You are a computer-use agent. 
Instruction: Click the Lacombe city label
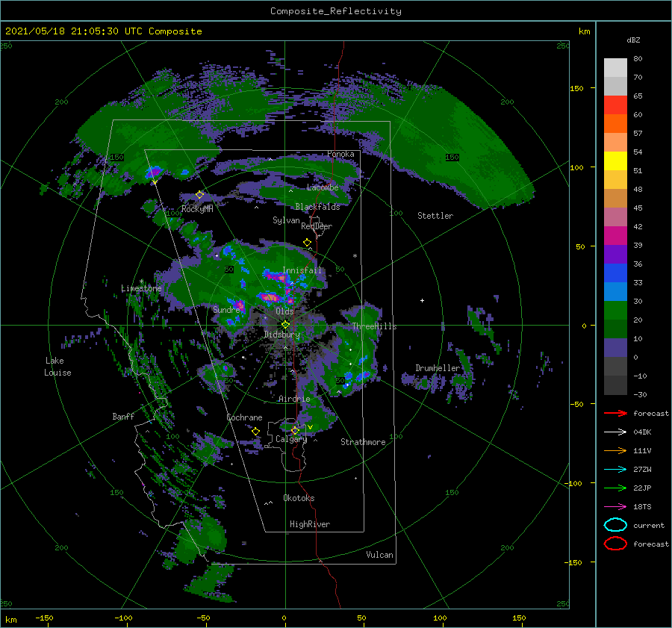323,187
